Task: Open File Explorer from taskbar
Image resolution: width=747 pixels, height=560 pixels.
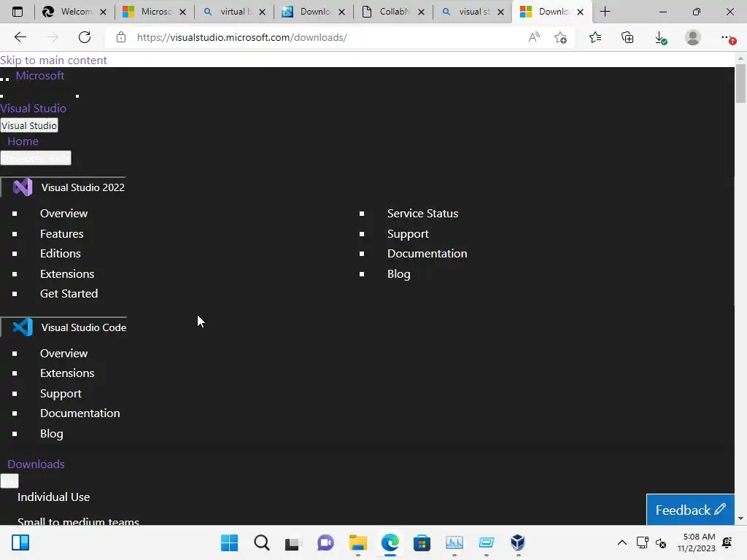Action: [357, 542]
